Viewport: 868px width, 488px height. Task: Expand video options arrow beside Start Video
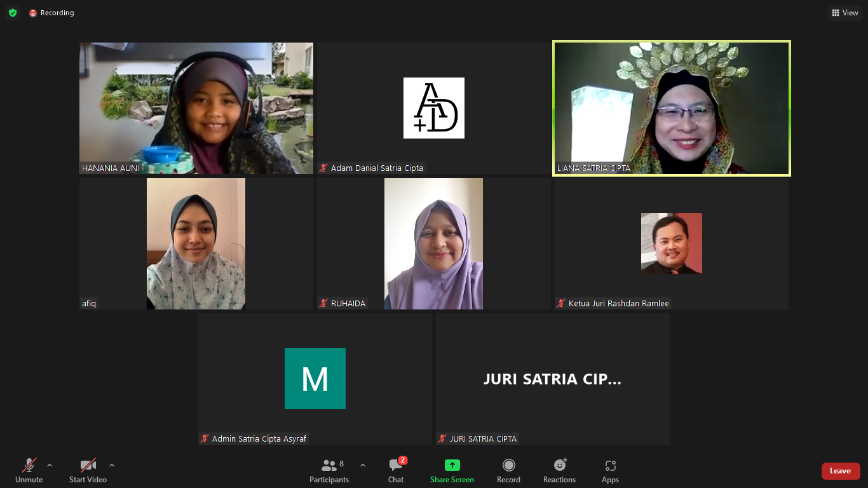click(x=112, y=465)
